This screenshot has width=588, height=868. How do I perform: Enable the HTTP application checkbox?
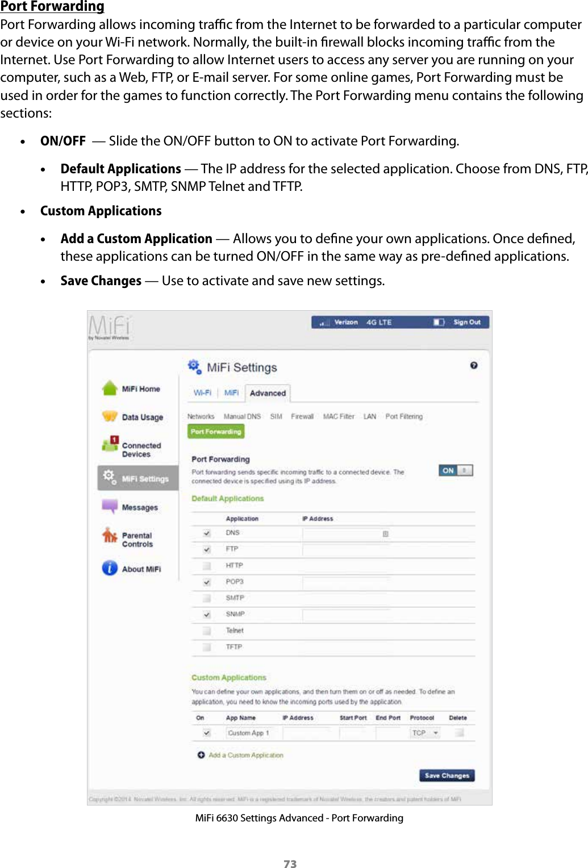coord(205,565)
